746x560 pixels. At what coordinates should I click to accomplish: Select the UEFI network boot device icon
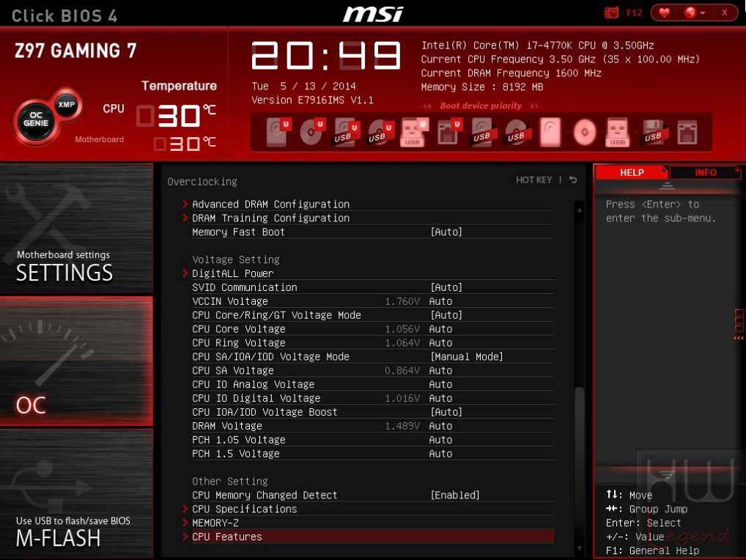(448, 132)
